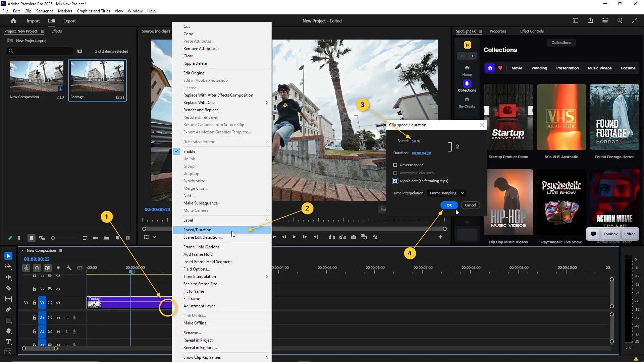Toggle linked selection in timeline

pos(48,268)
